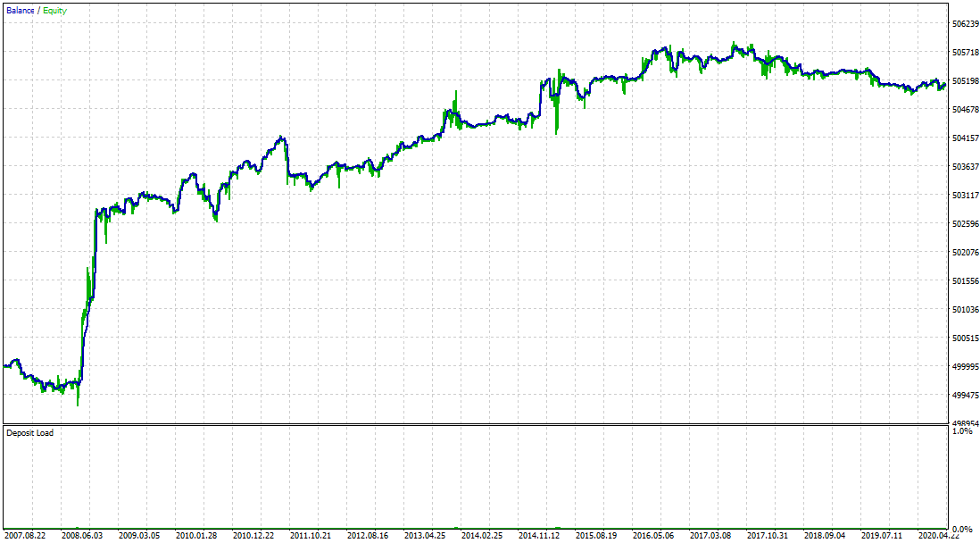Select the 501556 price axis value
The width and height of the screenshot is (980, 543).
[965, 281]
